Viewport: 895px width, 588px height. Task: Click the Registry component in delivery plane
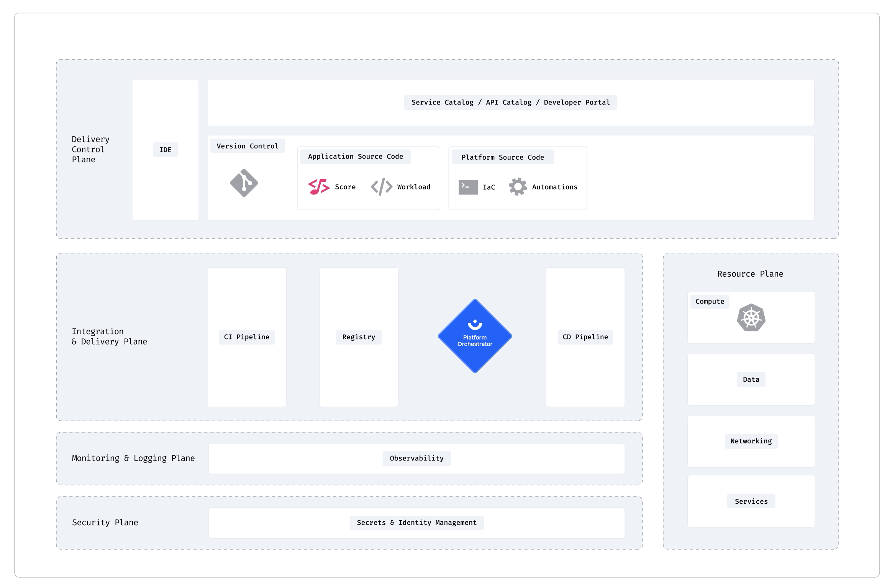point(359,336)
